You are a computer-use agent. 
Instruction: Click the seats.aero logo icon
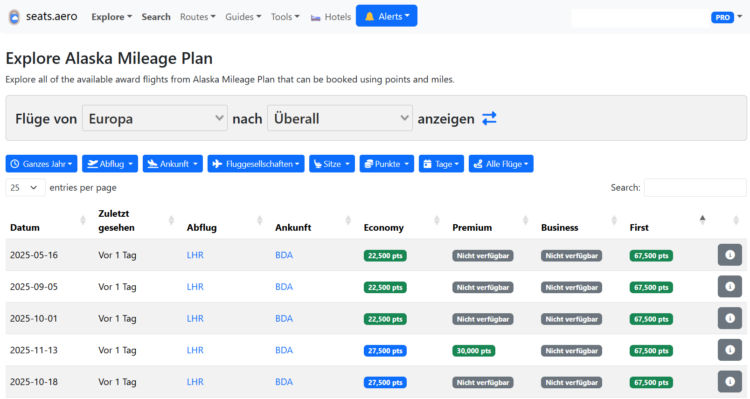pyautogui.click(x=14, y=17)
